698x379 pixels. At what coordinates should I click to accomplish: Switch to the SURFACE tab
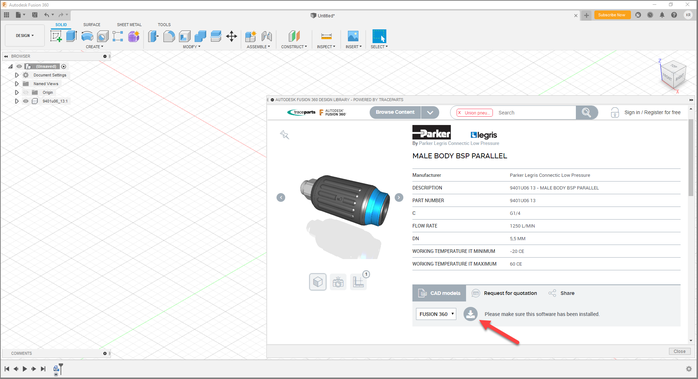click(92, 24)
